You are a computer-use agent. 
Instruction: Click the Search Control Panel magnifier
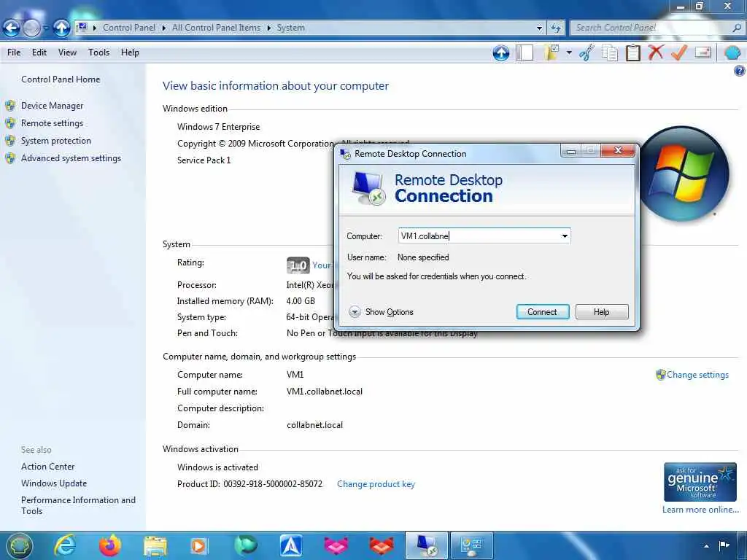point(737,28)
